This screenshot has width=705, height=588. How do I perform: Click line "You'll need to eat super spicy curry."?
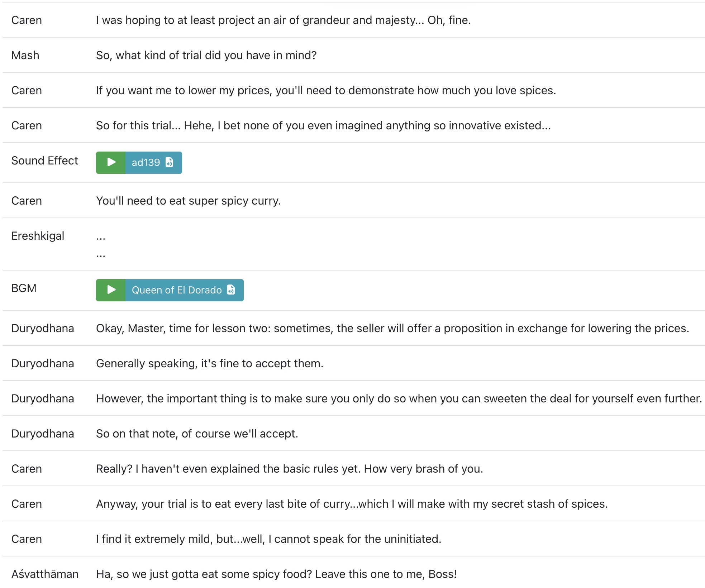(x=188, y=201)
